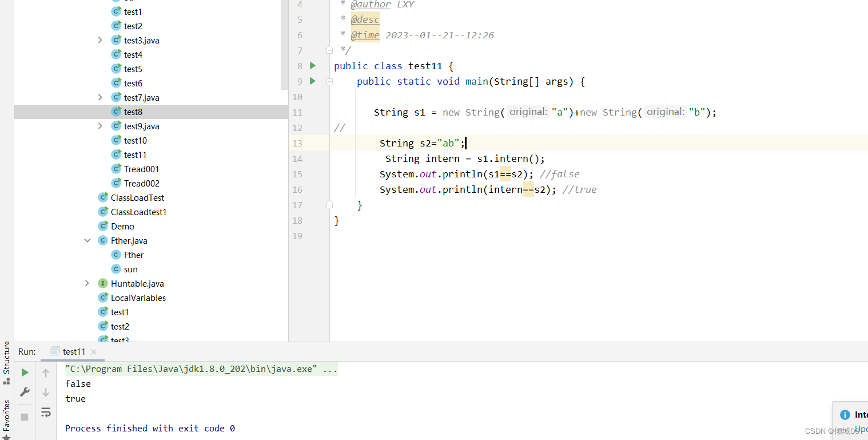Click the interface icon beside Huntable.java
This screenshot has height=440, width=868.
(x=103, y=283)
